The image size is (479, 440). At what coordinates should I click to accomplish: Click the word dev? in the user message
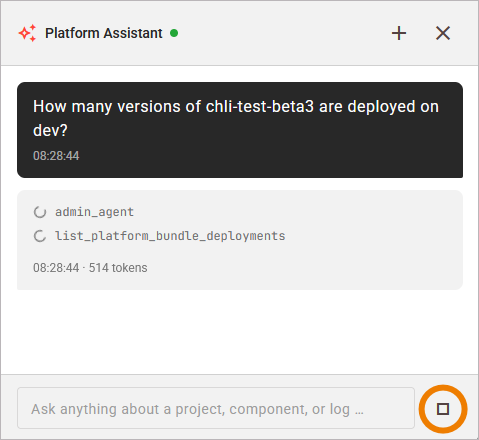coord(50,130)
